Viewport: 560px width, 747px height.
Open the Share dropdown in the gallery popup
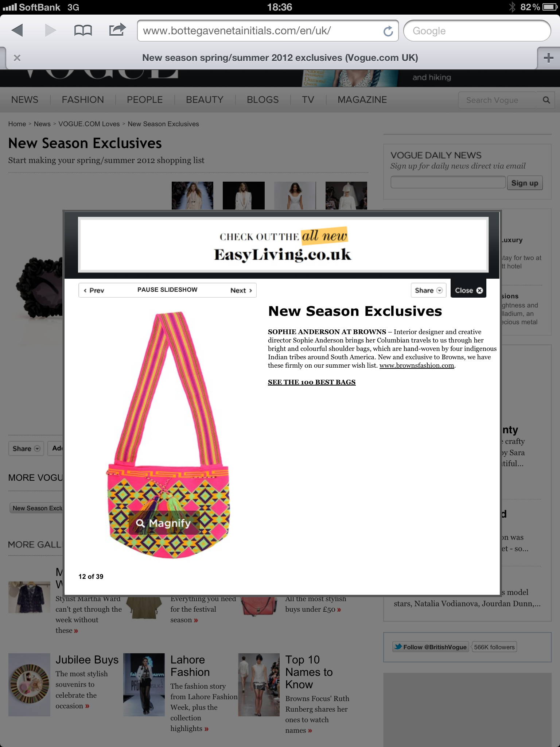click(428, 290)
